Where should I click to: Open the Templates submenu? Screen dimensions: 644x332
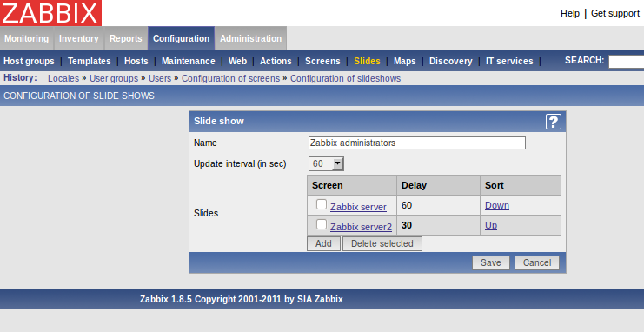(90, 61)
